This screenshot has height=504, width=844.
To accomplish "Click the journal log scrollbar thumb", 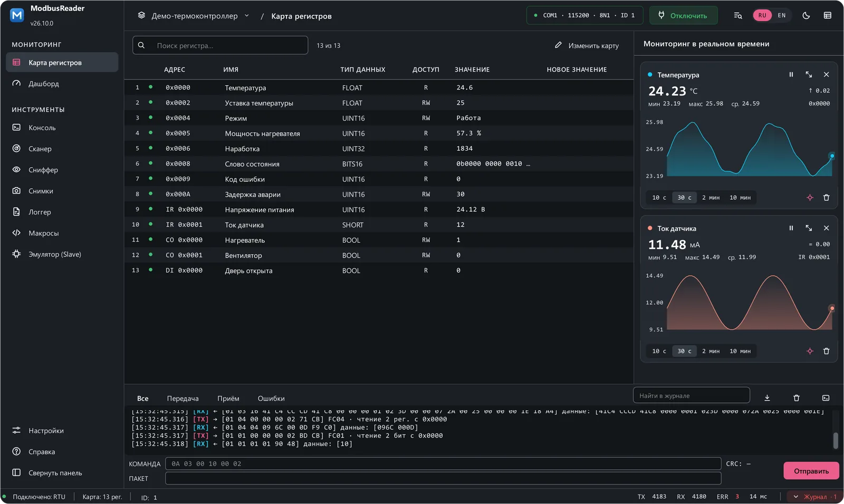I will click(836, 440).
